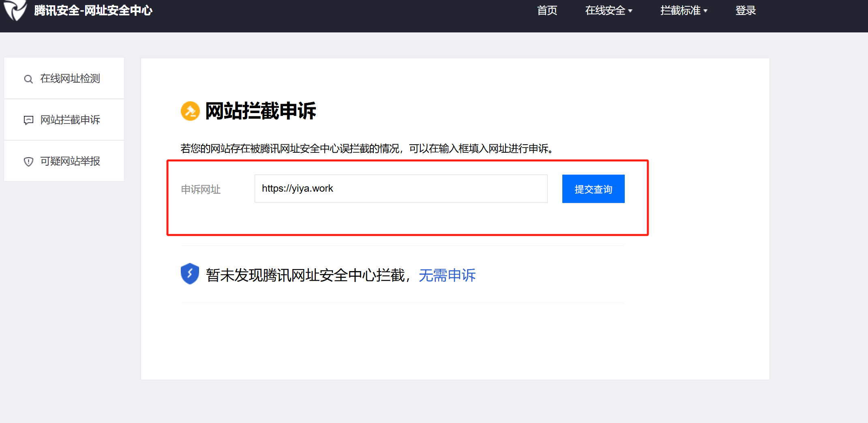Image resolution: width=868 pixels, height=423 pixels.
Task: Expand the 拦截标准 dropdown menu
Action: (x=684, y=11)
